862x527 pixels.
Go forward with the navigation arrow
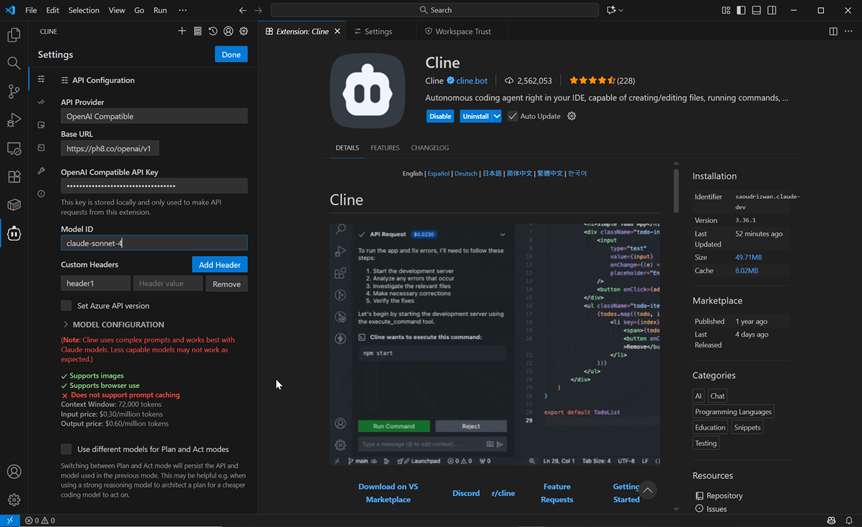(x=258, y=10)
